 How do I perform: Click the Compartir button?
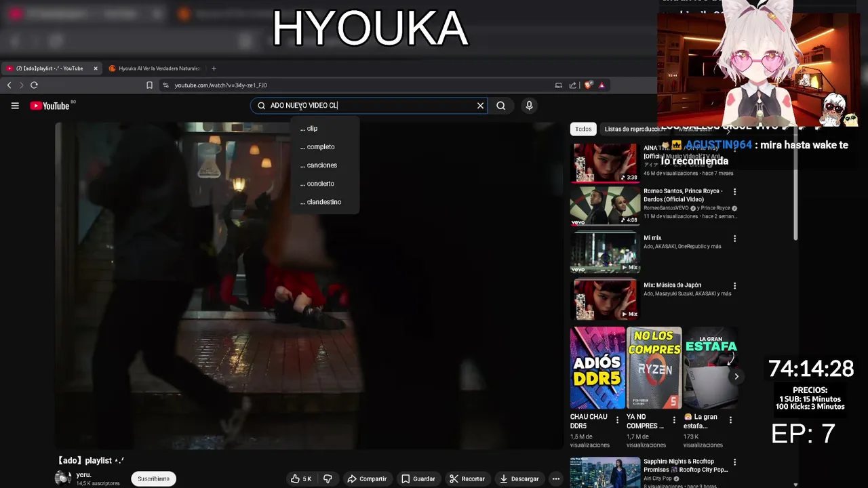tap(367, 479)
